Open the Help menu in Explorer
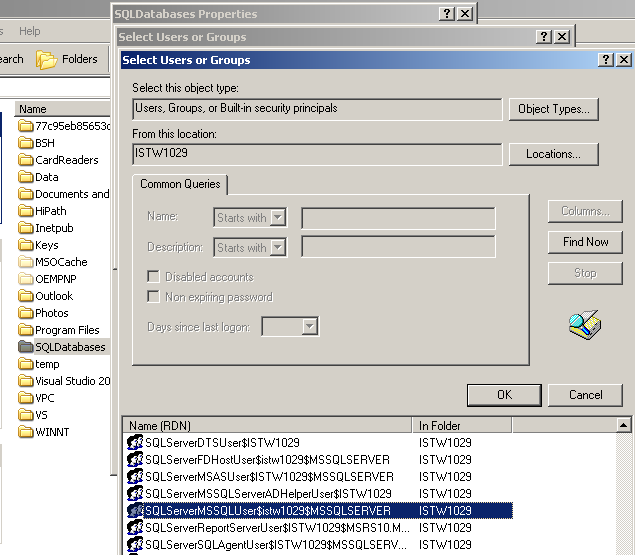 [x=30, y=31]
